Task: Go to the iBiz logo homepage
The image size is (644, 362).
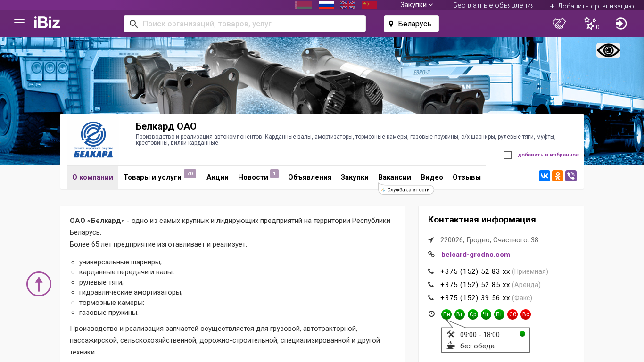Action: pyautogui.click(x=47, y=23)
